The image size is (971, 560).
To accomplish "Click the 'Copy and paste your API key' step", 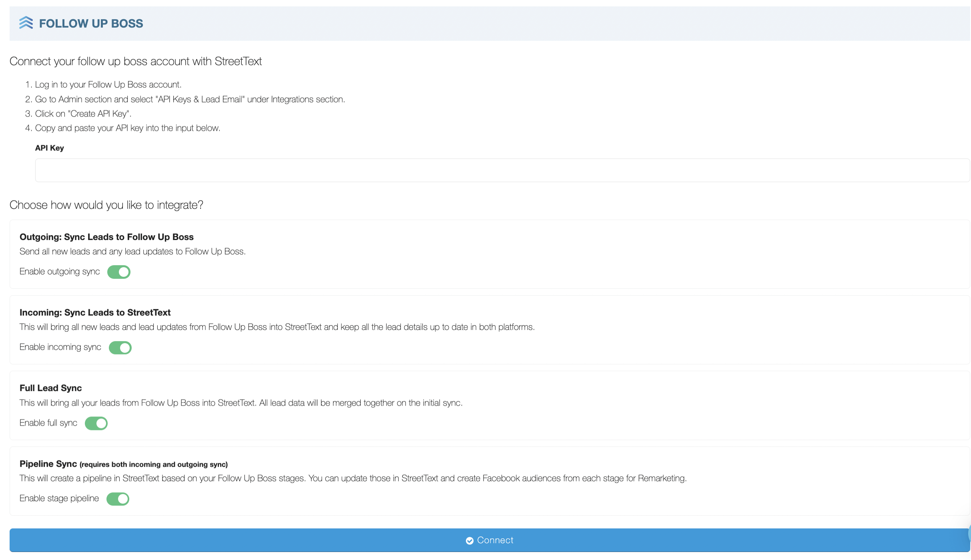I will [128, 128].
